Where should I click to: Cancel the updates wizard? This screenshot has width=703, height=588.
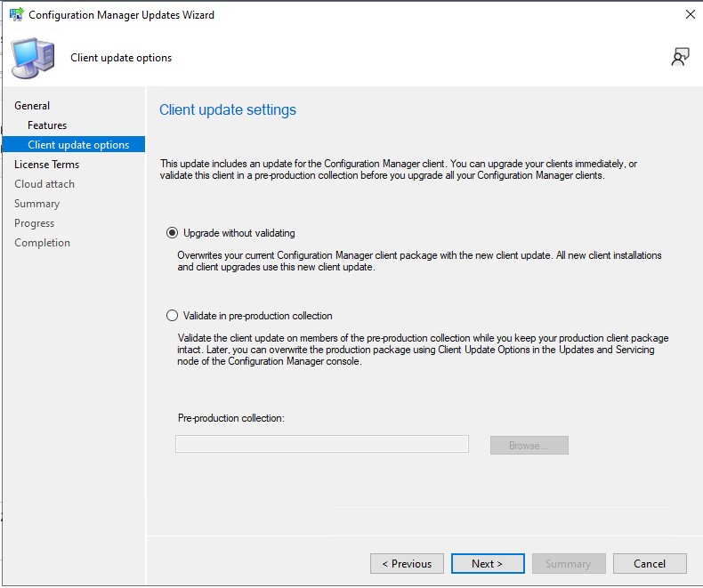650,564
